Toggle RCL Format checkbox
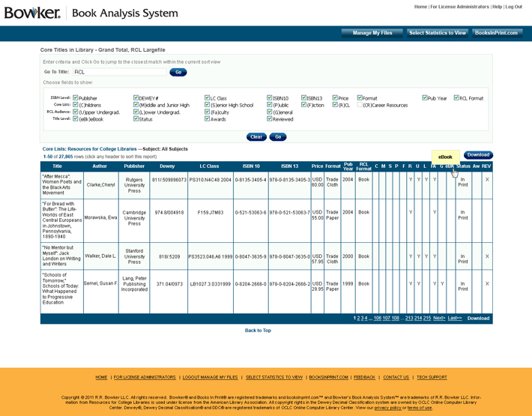Image resolution: width=532 pixels, height=416 pixels. coord(456,97)
